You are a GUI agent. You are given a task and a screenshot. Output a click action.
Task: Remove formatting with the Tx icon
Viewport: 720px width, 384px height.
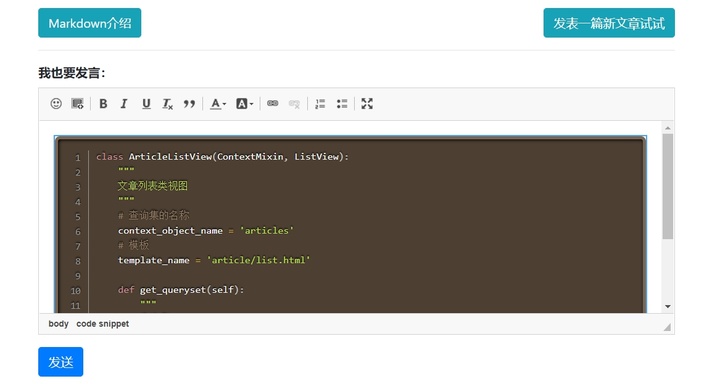(168, 104)
